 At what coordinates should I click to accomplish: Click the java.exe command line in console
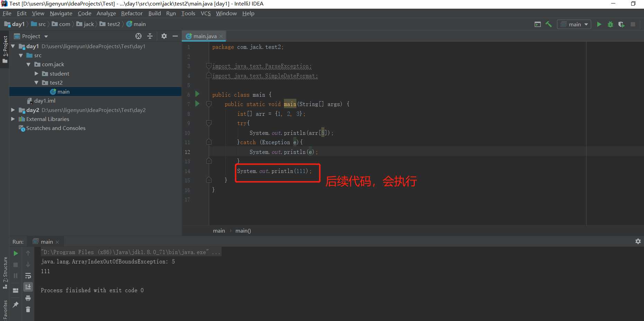(x=131, y=252)
